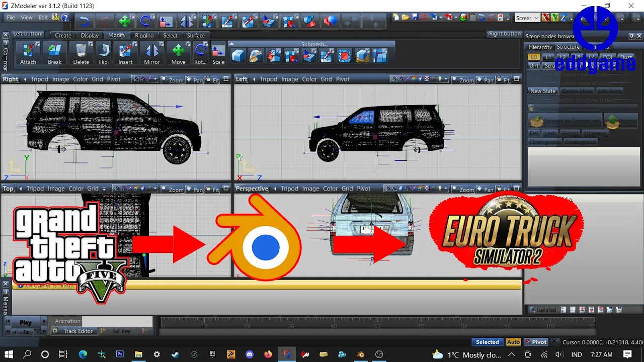
Task: Switch to the Hierarchy tab
Action: 540,47
